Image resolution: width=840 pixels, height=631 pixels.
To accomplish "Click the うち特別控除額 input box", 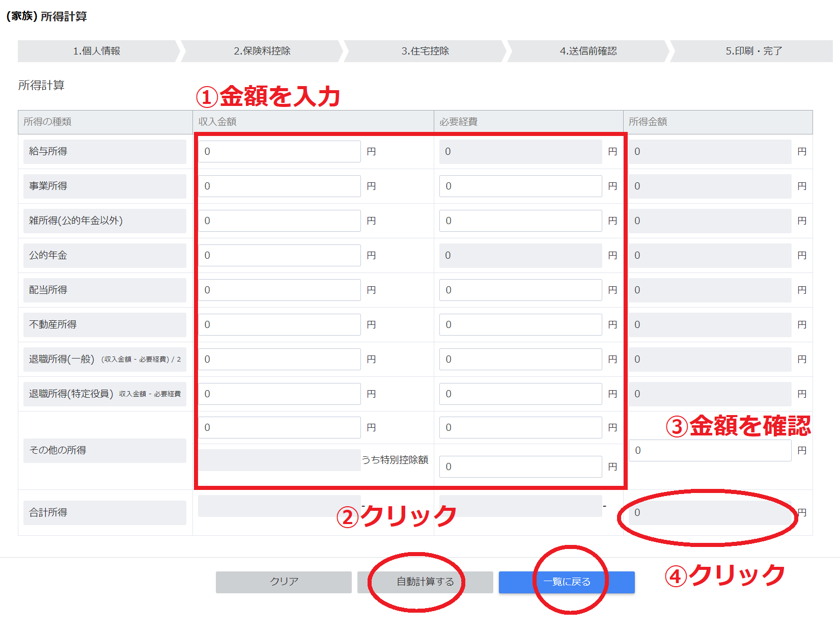I will click(520, 466).
